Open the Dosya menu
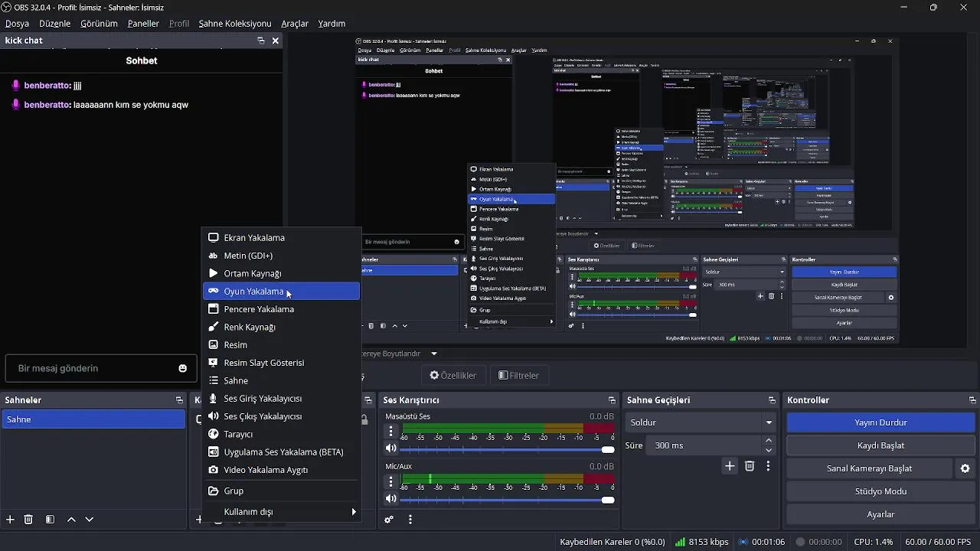The width and height of the screenshot is (980, 551). click(17, 24)
